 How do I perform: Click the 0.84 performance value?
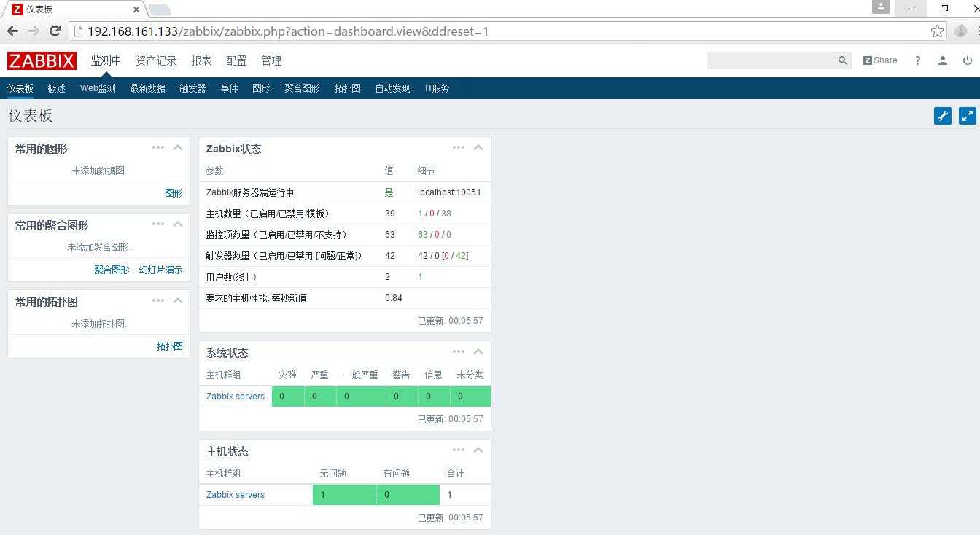pos(394,298)
